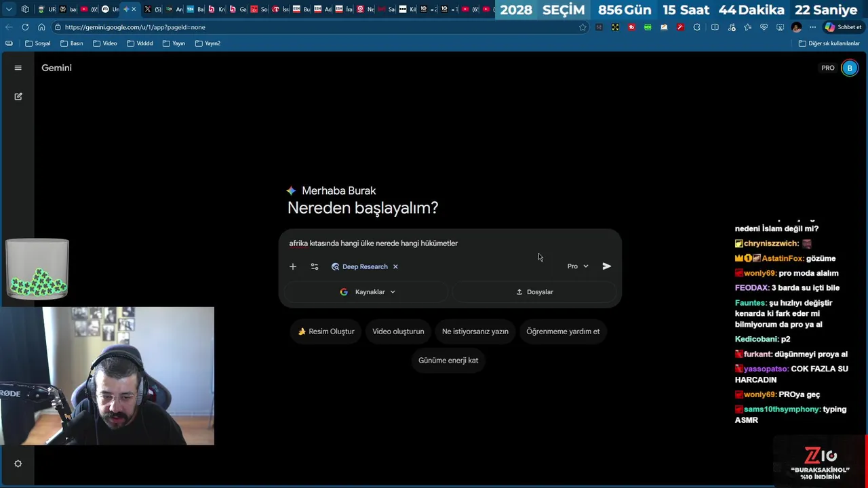
Task: Remove the Deep Research chip with X
Action: (x=395, y=266)
